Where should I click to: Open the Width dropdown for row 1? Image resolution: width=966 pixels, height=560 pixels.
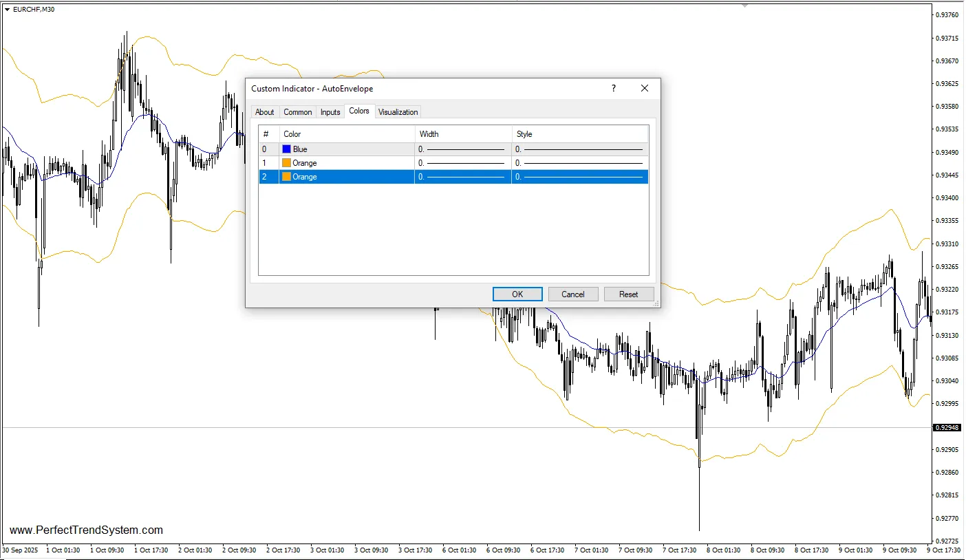pos(462,163)
